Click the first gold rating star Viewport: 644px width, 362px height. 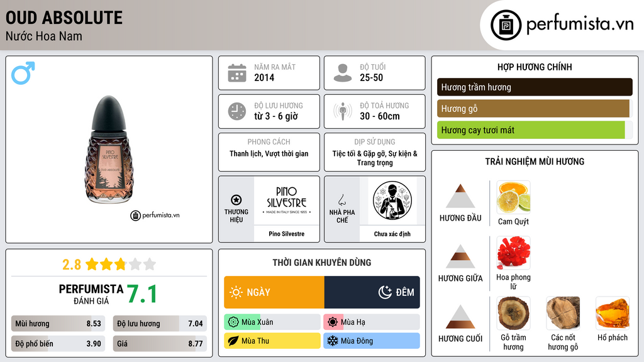pyautogui.click(x=92, y=265)
